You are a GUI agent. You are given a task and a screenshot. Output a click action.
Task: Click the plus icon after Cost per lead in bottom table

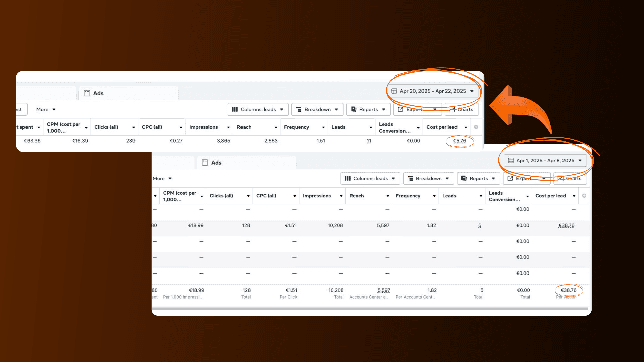pyautogui.click(x=584, y=196)
